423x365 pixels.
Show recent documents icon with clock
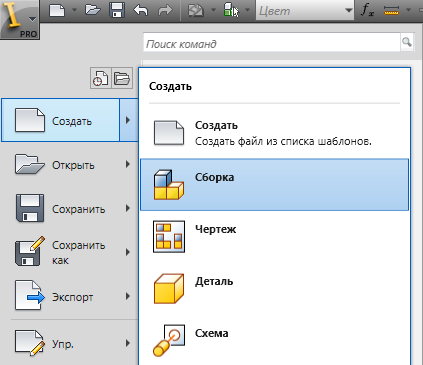[101, 78]
